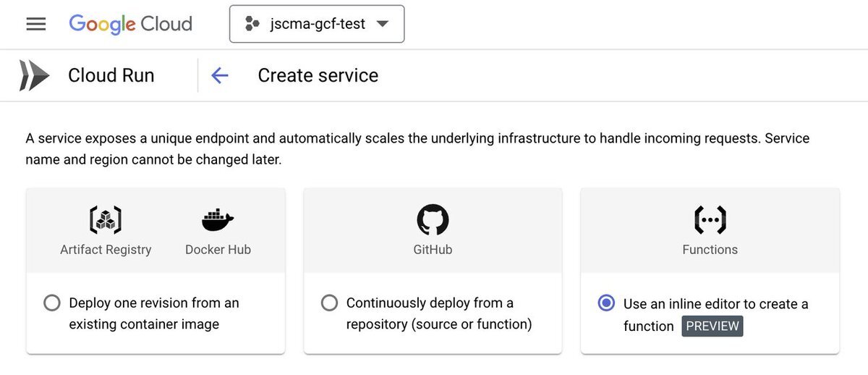This screenshot has height=375, width=868.
Task: Click the project dropdown arrow
Action: pyautogui.click(x=383, y=24)
